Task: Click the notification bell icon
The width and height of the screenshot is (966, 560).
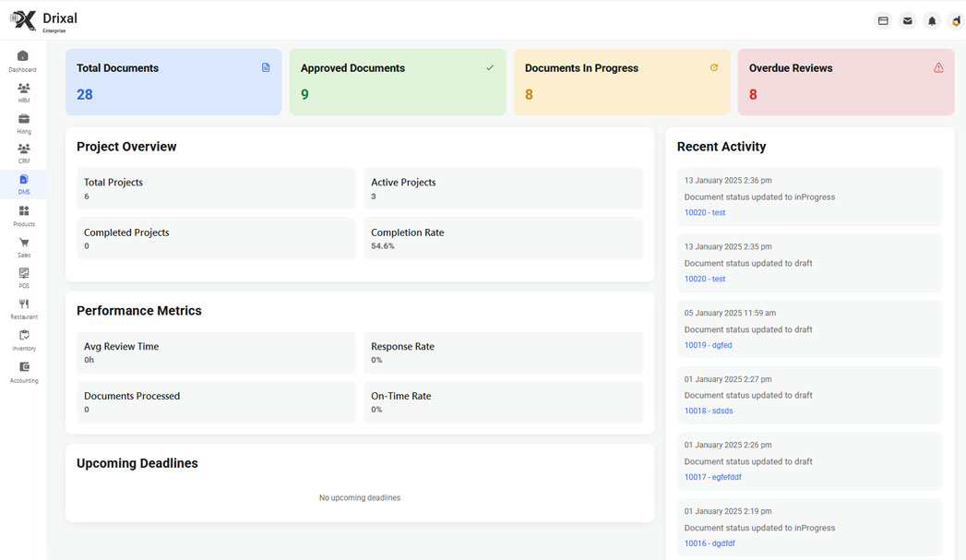Action: 932,20
